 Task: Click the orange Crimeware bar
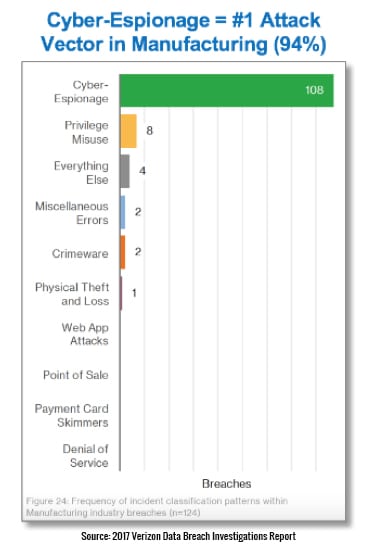pyautogui.click(x=123, y=252)
